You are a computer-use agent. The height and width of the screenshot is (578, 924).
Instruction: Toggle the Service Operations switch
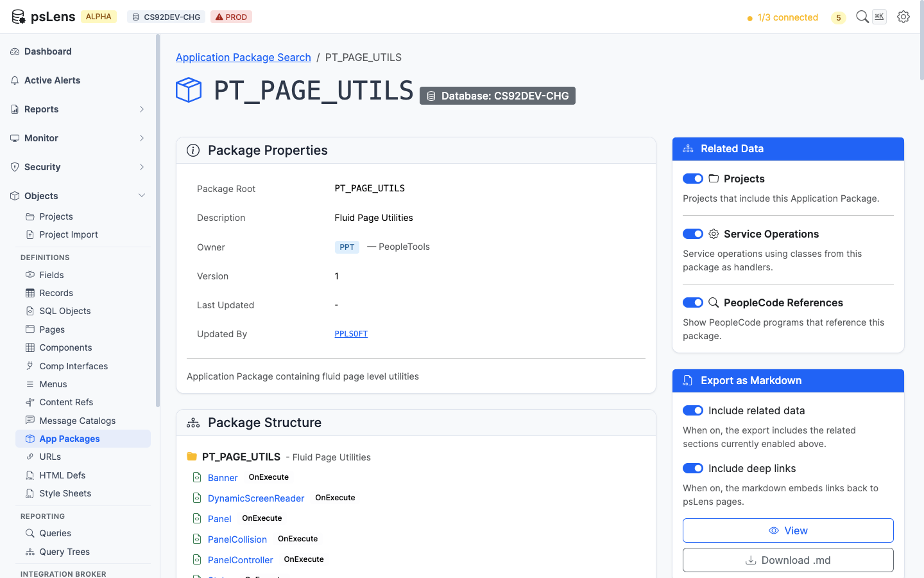pos(693,234)
